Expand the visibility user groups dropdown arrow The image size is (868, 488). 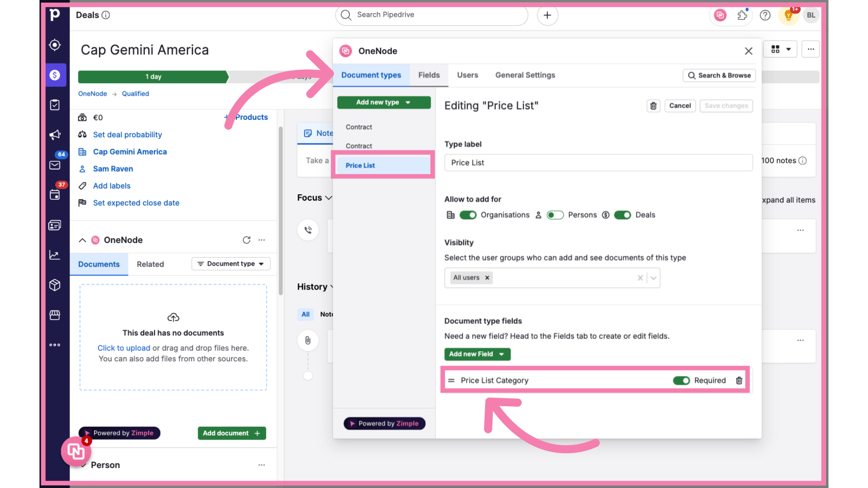click(653, 278)
